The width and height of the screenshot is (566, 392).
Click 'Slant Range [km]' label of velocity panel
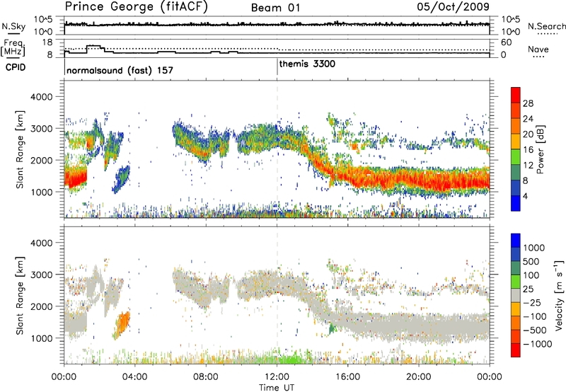tap(20, 296)
